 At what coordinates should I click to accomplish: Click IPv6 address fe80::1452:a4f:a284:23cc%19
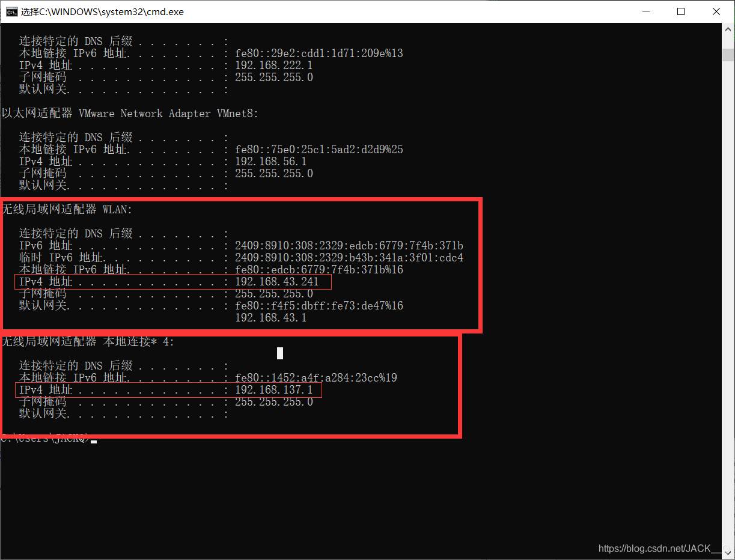[316, 378]
